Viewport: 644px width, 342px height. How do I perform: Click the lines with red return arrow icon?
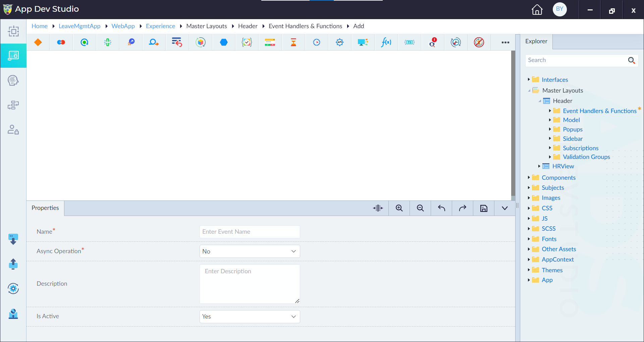[177, 42]
